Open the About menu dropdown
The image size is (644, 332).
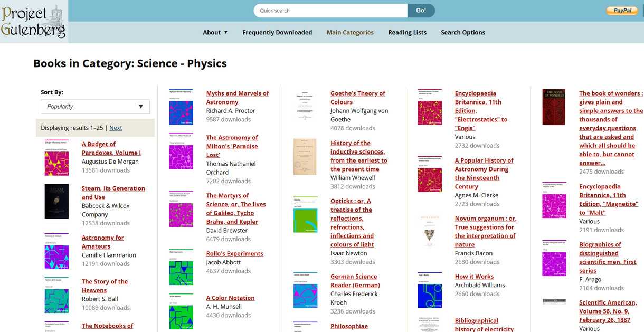(215, 32)
